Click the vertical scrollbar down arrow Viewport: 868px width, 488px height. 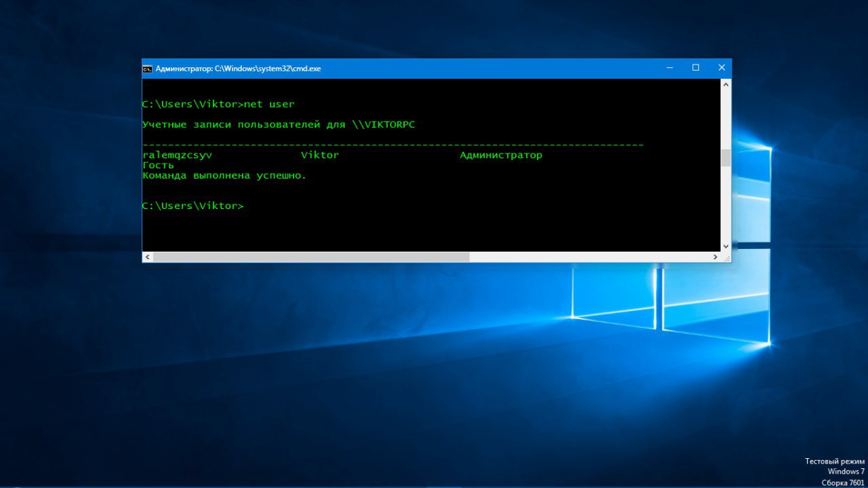click(x=726, y=246)
